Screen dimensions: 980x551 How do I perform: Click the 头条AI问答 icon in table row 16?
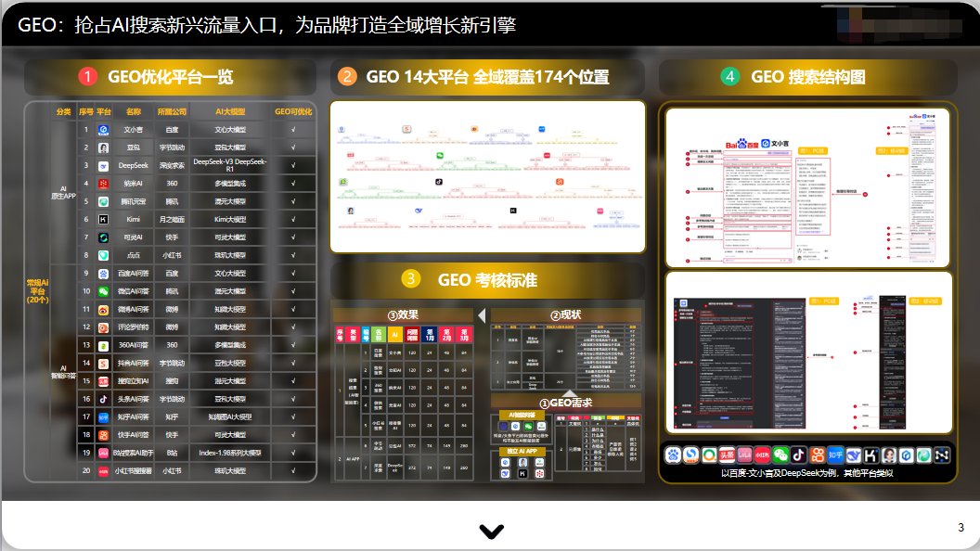(104, 399)
